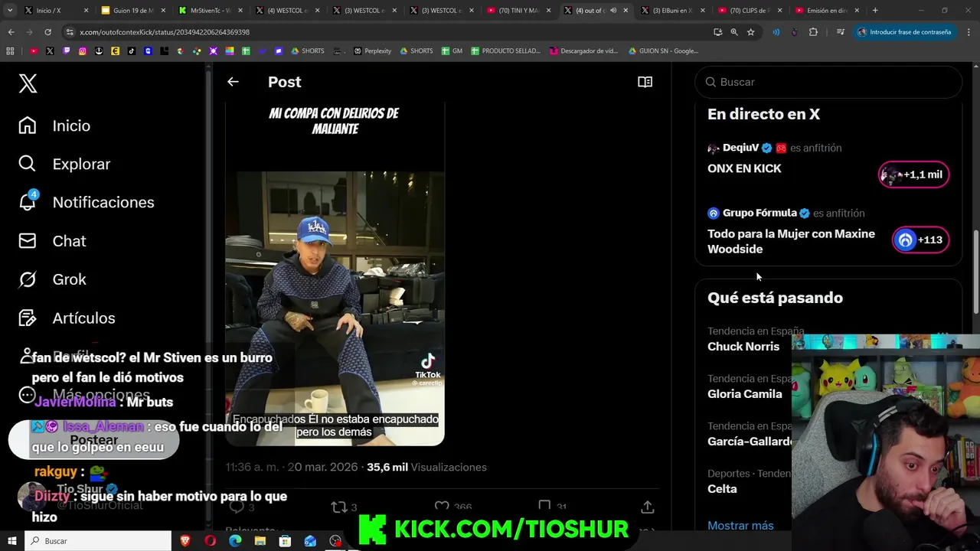This screenshot has height=551, width=980.
Task: Click the +113 listeners badge
Action: pos(921,240)
